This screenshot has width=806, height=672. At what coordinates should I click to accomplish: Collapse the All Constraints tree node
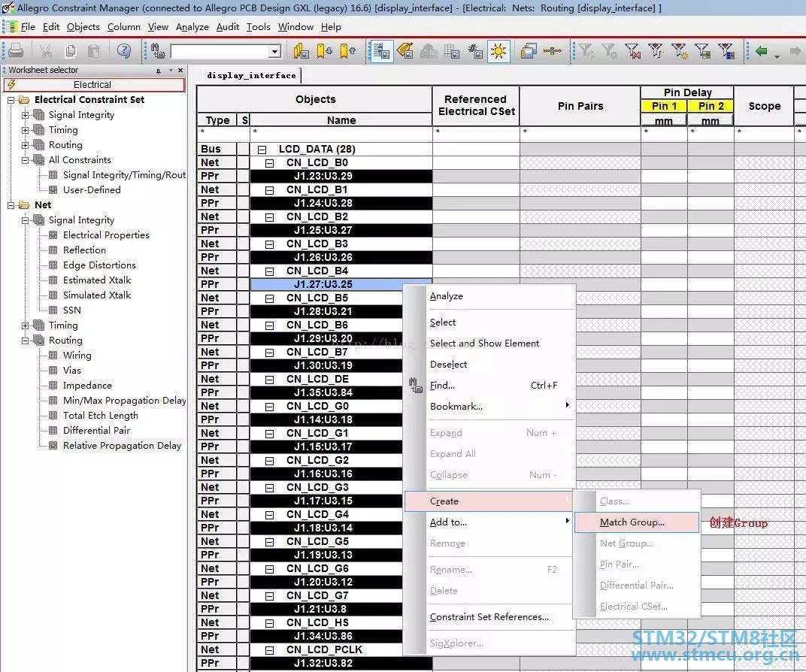(26, 160)
